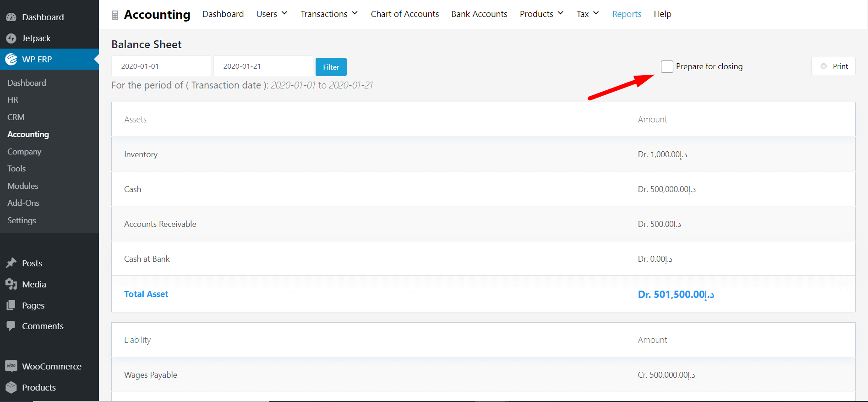Viewport: 868px width, 402px height.
Task: Click the blue Filter button
Action: pyautogui.click(x=331, y=67)
